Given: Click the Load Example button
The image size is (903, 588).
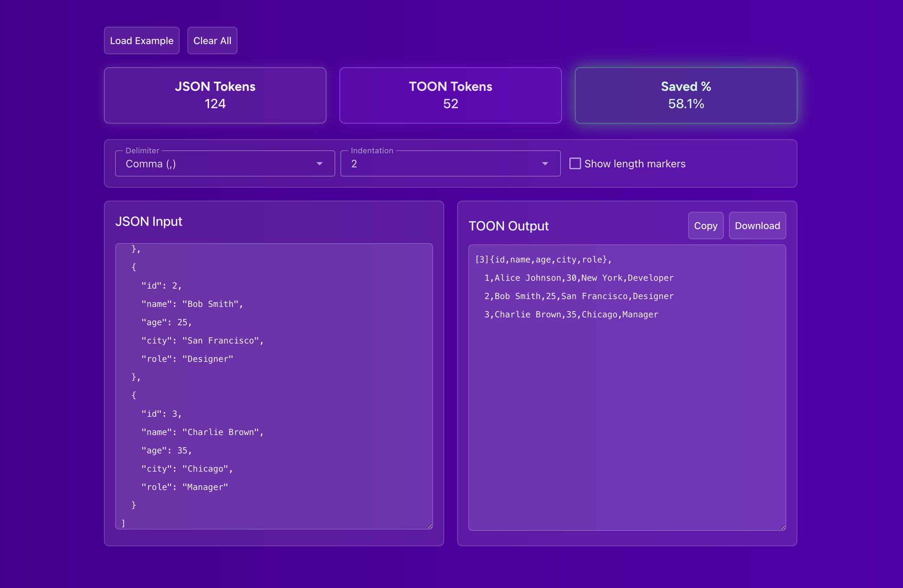Looking at the screenshot, I should click(141, 40).
